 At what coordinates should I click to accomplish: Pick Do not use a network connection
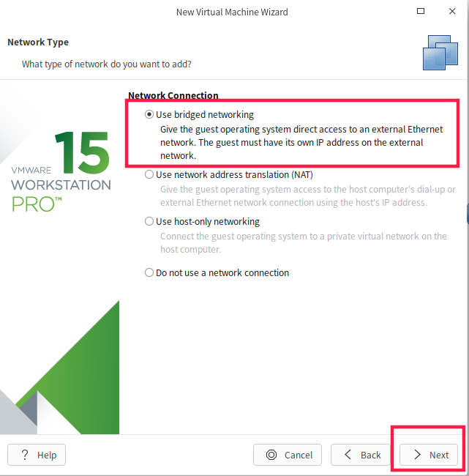pyautogui.click(x=149, y=272)
